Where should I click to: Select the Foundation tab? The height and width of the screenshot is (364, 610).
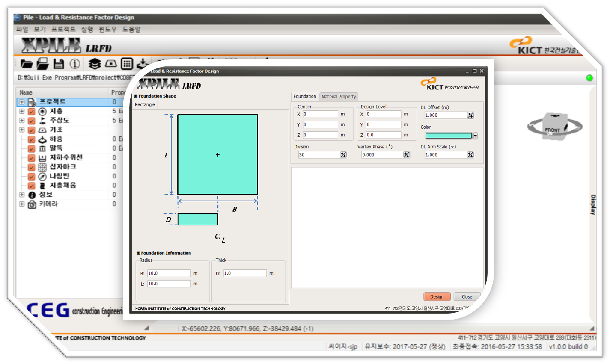coord(305,96)
